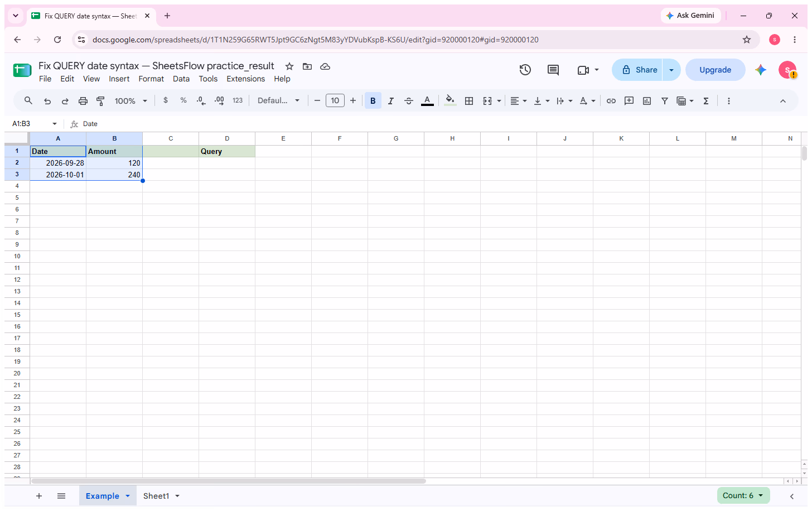Open the font family dropdown
Viewport: 812px width, 511px height.
click(x=278, y=101)
